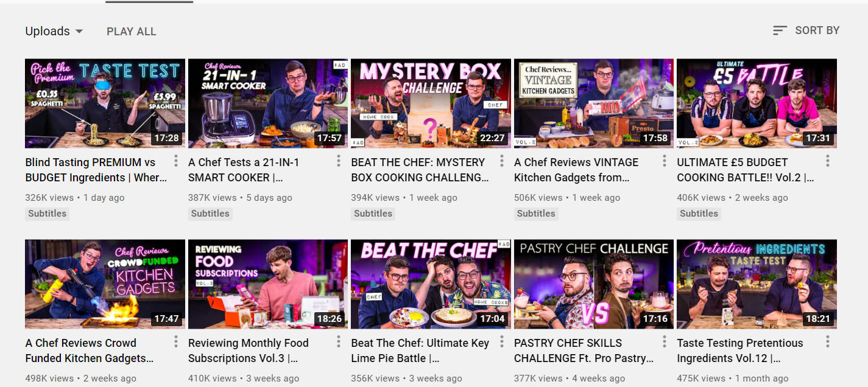Image resolution: width=868 pixels, height=387 pixels.
Task: Expand the Uploads dropdown
Action: 54,31
